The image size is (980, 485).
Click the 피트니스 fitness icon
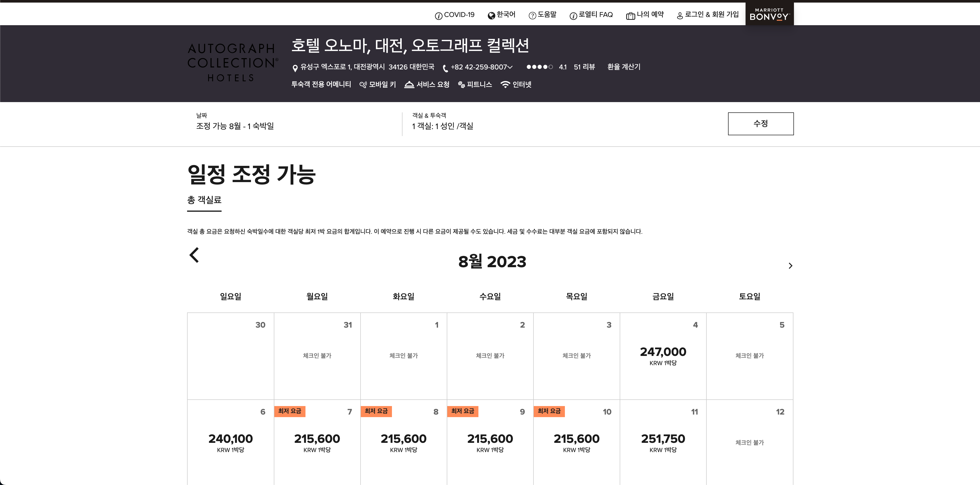(x=461, y=85)
